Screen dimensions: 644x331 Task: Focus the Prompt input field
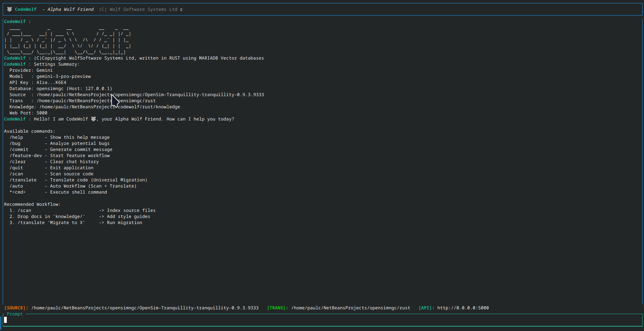click(x=322, y=320)
